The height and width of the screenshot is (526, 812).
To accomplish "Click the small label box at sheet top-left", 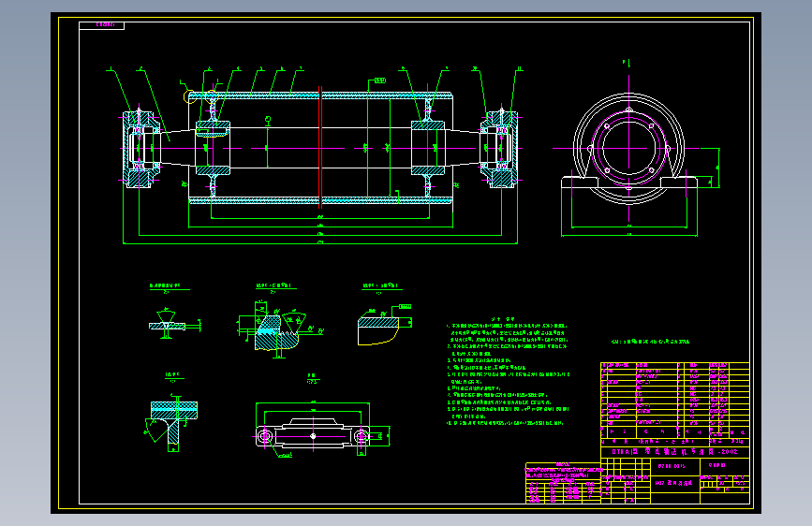I will [x=101, y=25].
